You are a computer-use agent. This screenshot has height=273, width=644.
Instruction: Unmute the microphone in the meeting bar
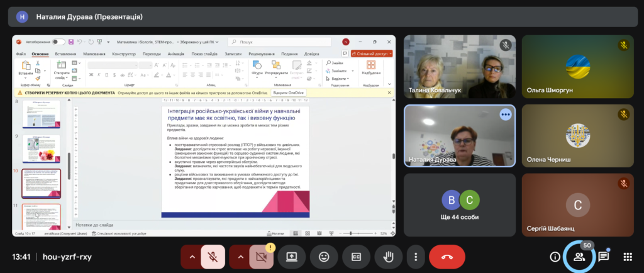(214, 257)
